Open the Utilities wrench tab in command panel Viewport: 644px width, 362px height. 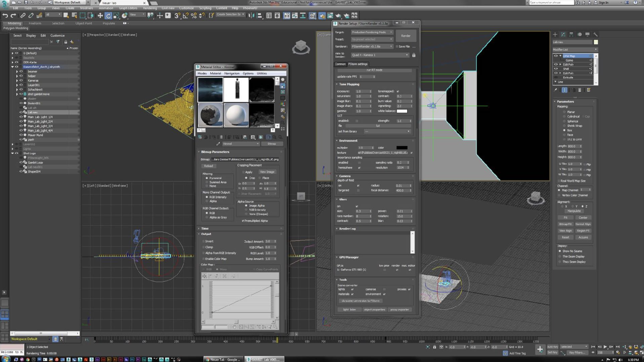pos(595,35)
